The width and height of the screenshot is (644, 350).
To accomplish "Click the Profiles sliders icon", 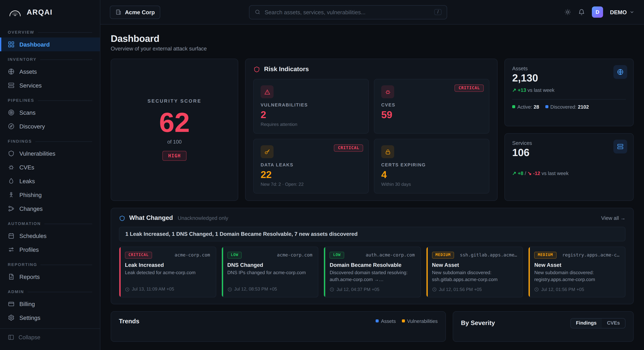I will click(x=11, y=250).
